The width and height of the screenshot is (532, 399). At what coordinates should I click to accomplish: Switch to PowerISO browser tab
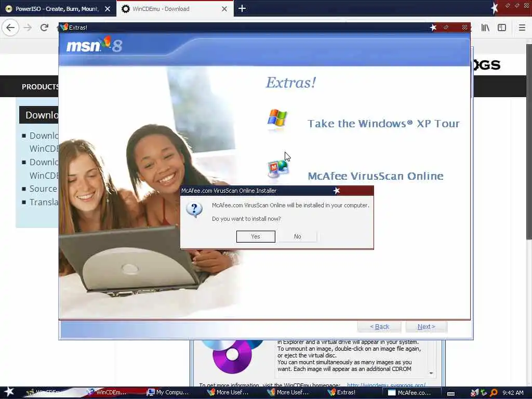pyautogui.click(x=58, y=9)
